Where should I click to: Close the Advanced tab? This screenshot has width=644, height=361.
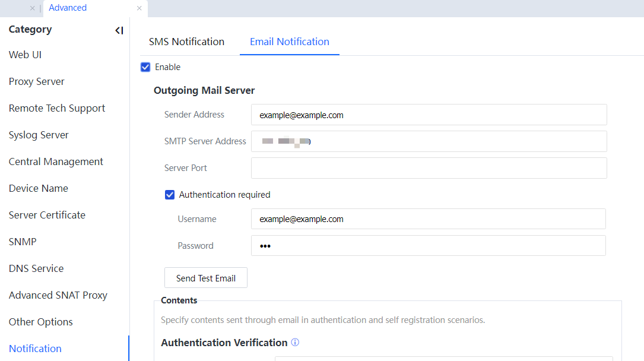pos(139,8)
